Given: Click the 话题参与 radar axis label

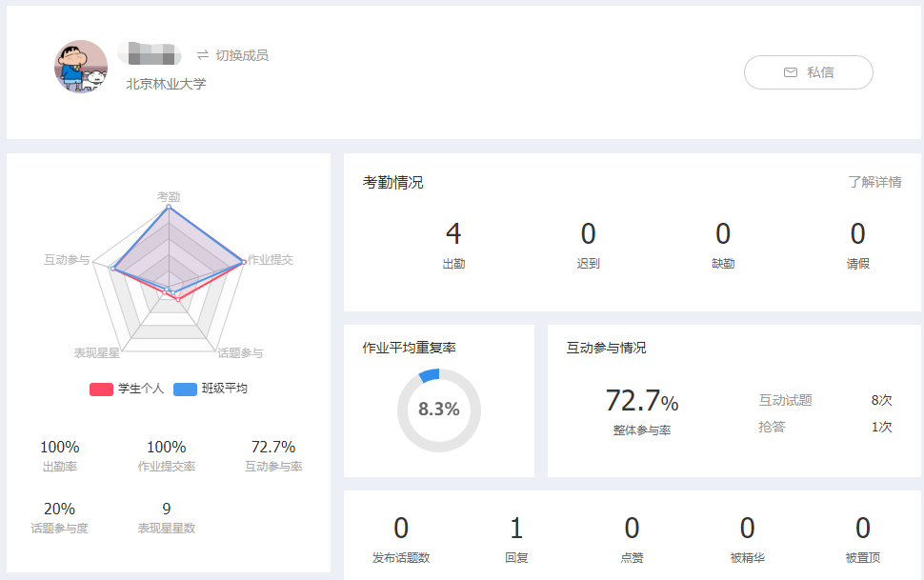Looking at the screenshot, I should [240, 352].
